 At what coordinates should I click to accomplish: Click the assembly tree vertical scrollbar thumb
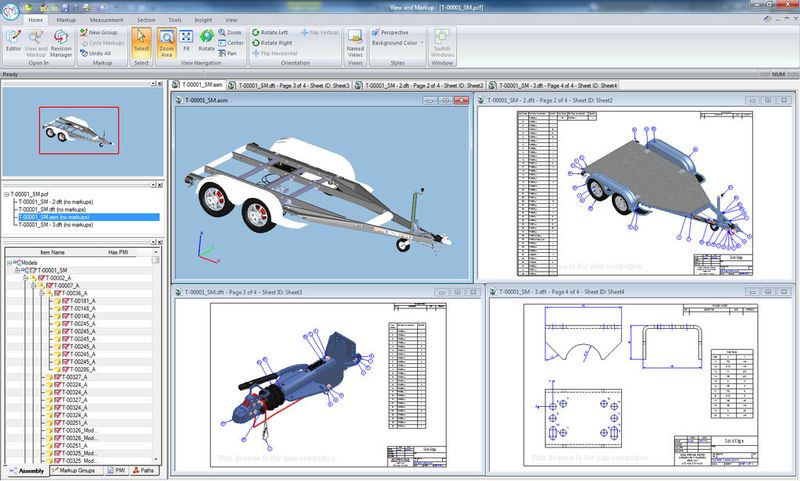pyautogui.click(x=156, y=260)
